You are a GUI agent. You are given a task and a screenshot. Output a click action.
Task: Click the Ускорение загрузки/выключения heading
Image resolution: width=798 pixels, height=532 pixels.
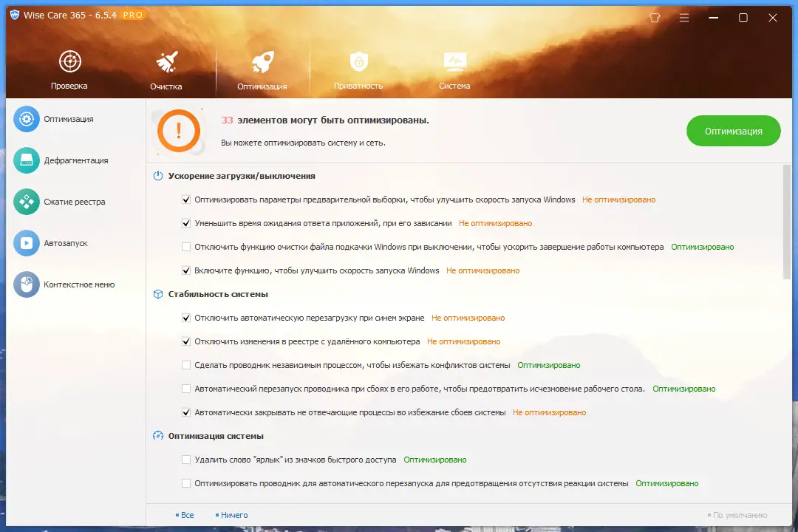(242, 176)
